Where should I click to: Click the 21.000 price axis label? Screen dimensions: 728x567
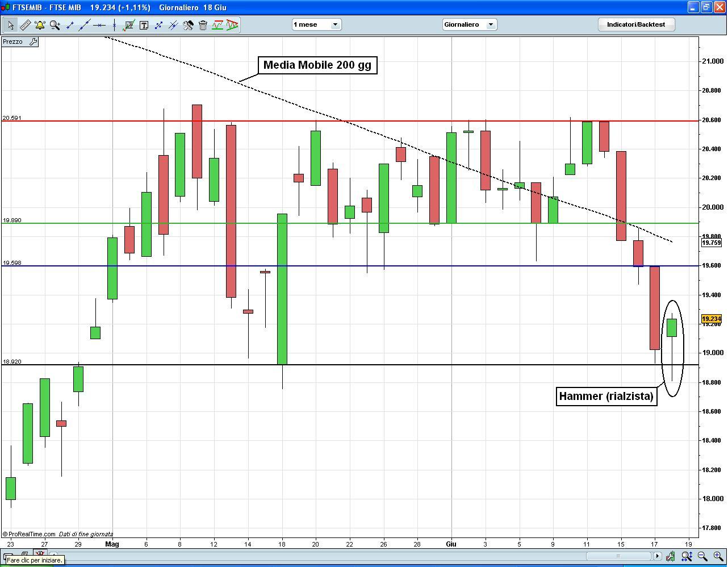(712, 61)
